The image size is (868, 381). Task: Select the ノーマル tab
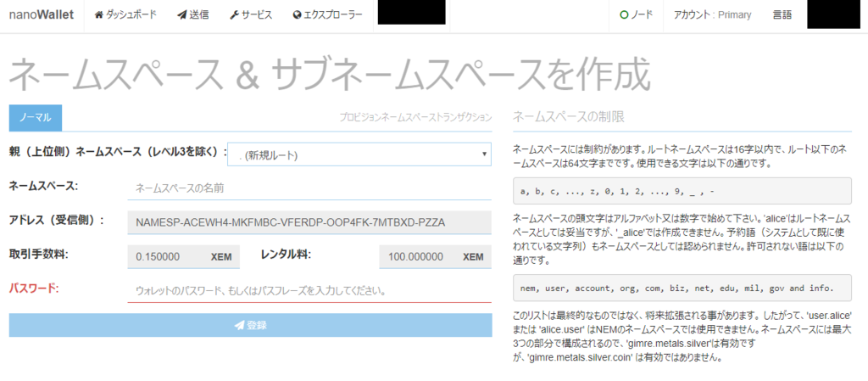pyautogui.click(x=36, y=117)
